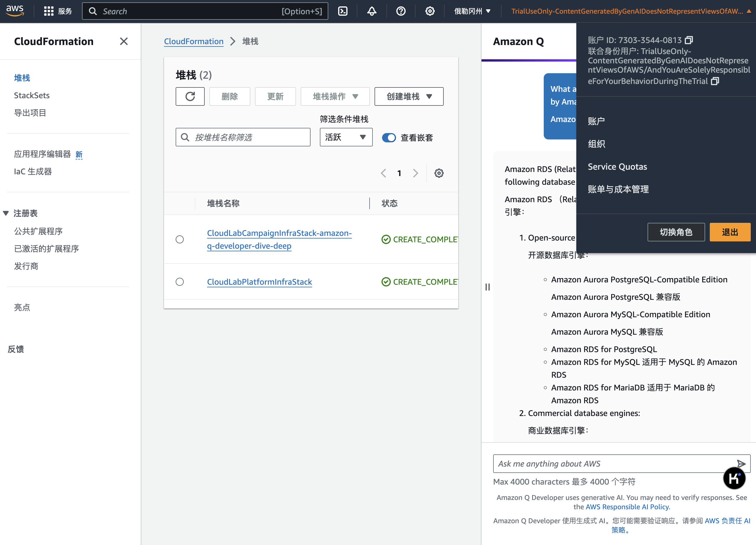Open Service Quotas menu item
Image resolution: width=756 pixels, height=545 pixels.
click(x=617, y=166)
